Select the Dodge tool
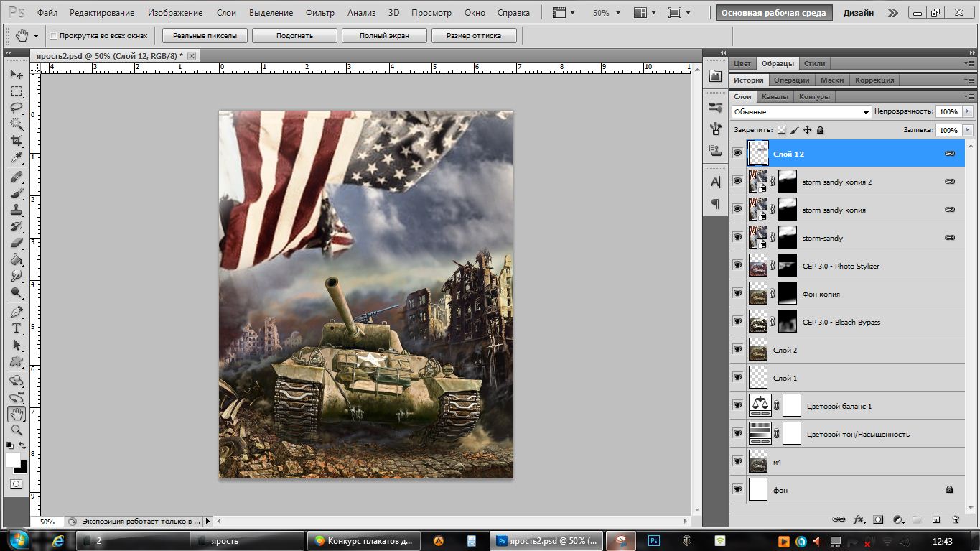The image size is (980, 551). [17, 292]
